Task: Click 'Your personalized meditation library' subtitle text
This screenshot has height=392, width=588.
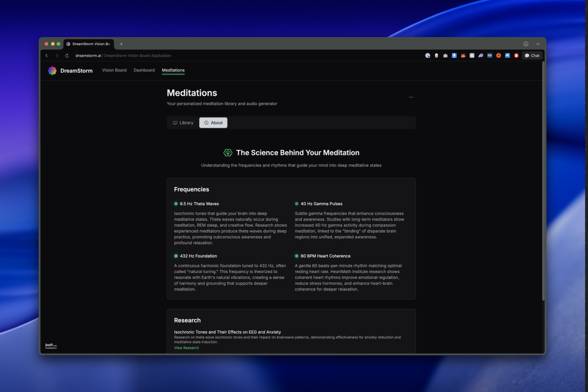Action: (x=222, y=103)
